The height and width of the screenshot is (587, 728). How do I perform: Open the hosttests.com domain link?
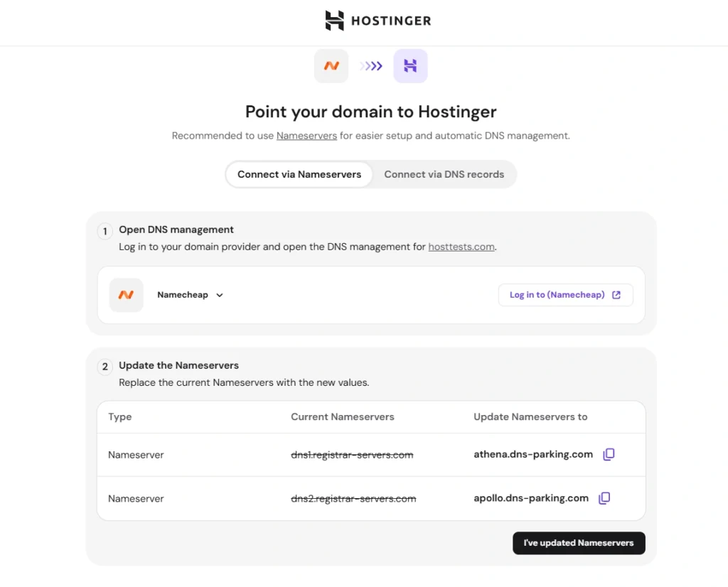[x=461, y=247]
